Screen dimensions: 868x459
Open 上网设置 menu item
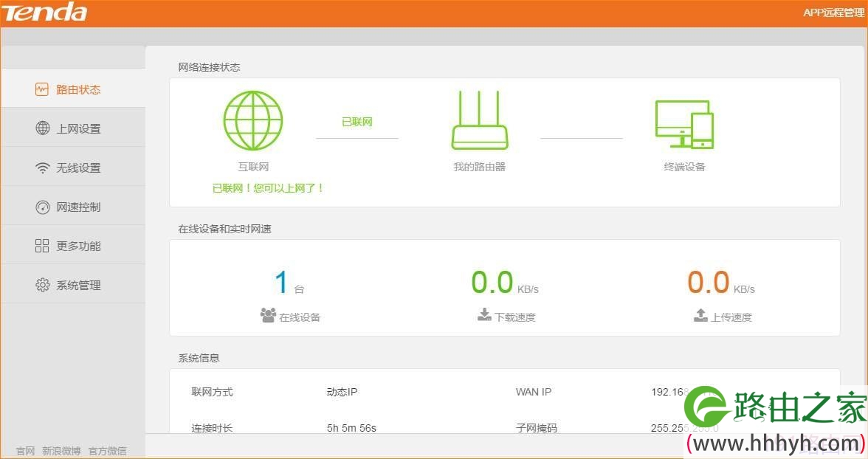(73, 128)
